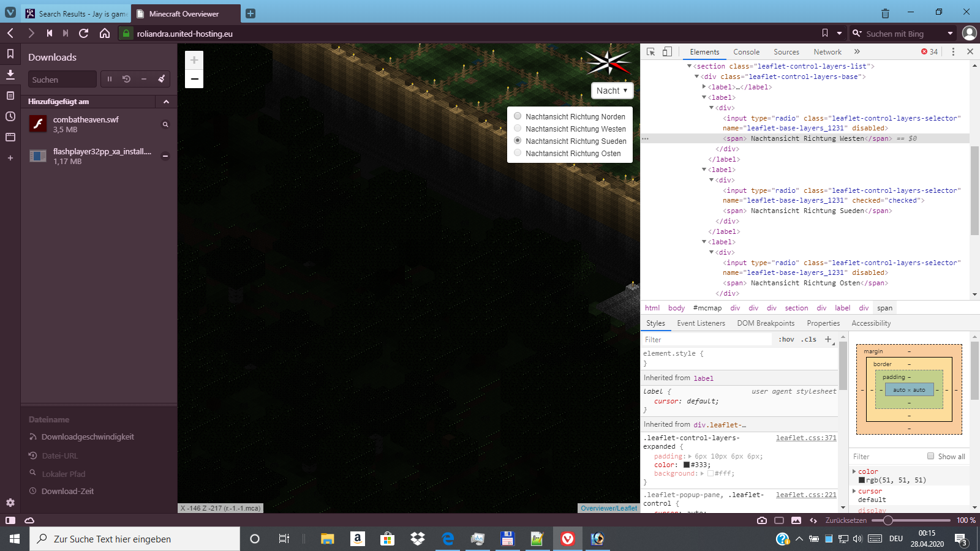
Task: Open the Downloads panel icon
Action: tap(10, 75)
